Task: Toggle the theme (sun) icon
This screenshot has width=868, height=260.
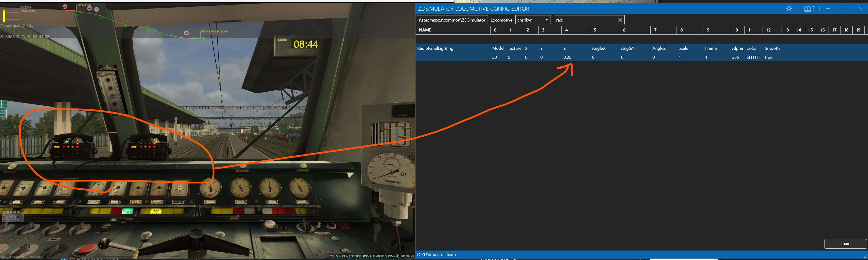Action: click(x=789, y=9)
